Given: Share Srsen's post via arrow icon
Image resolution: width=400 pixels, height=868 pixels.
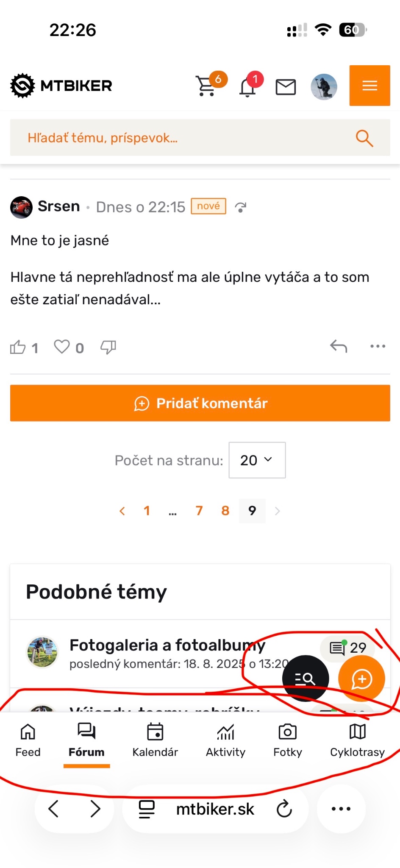Looking at the screenshot, I should point(240,207).
